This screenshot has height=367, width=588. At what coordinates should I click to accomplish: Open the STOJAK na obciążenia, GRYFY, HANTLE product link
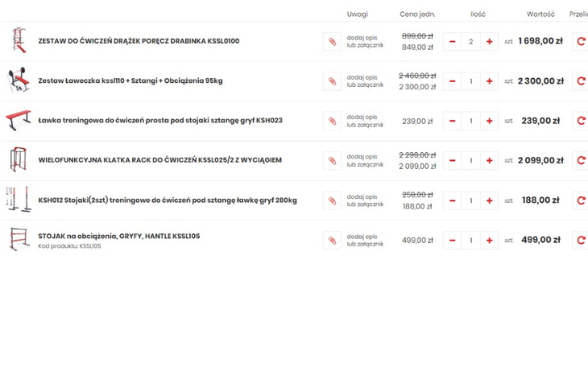point(118,236)
